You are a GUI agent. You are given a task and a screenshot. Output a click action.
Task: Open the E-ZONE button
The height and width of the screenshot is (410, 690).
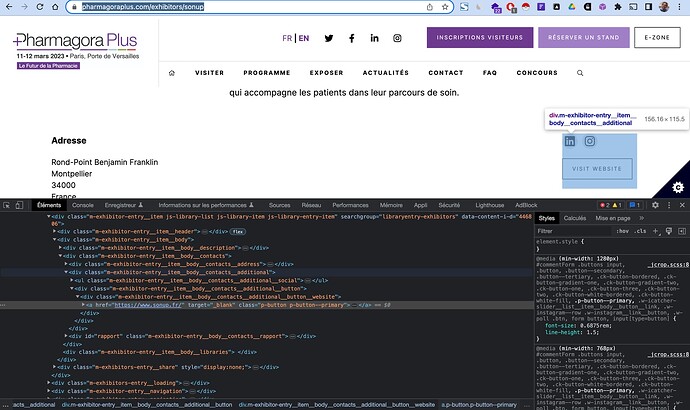pyautogui.click(x=657, y=37)
